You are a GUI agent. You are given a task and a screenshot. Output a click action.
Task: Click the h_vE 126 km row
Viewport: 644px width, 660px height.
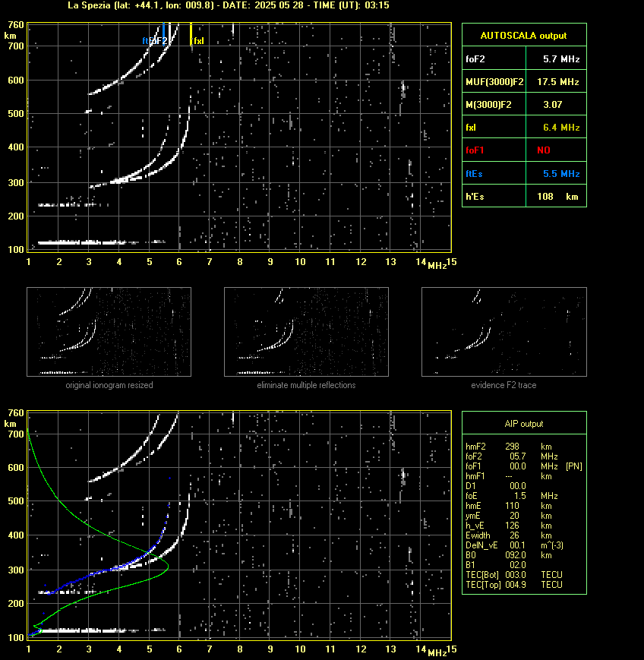(x=509, y=526)
